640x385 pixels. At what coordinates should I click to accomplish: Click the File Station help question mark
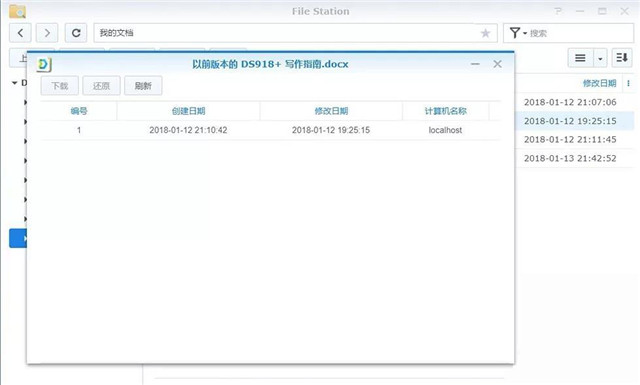[558, 11]
